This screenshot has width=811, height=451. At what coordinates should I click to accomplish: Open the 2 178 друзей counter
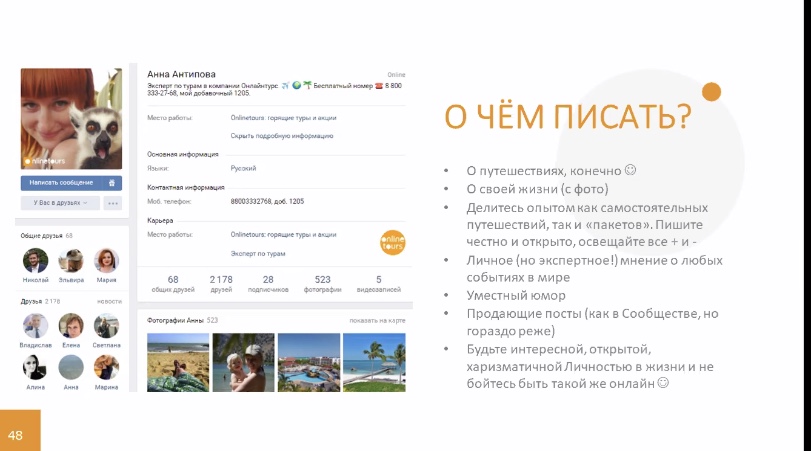(220, 284)
